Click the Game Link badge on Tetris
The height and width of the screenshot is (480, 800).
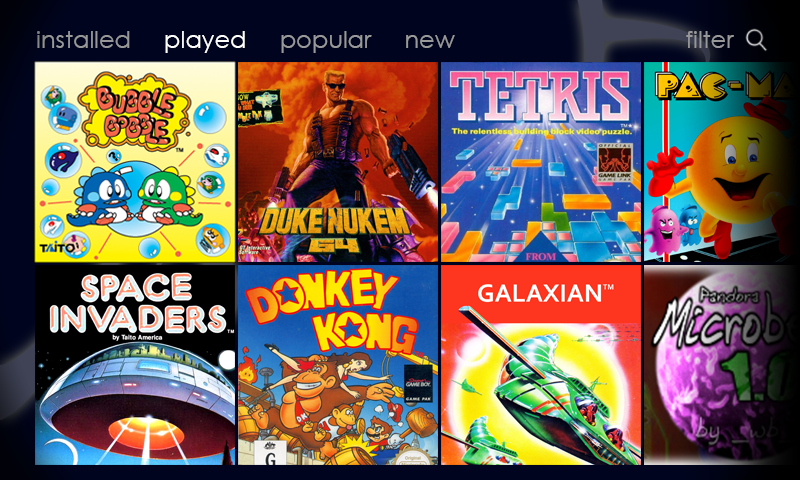(615, 163)
